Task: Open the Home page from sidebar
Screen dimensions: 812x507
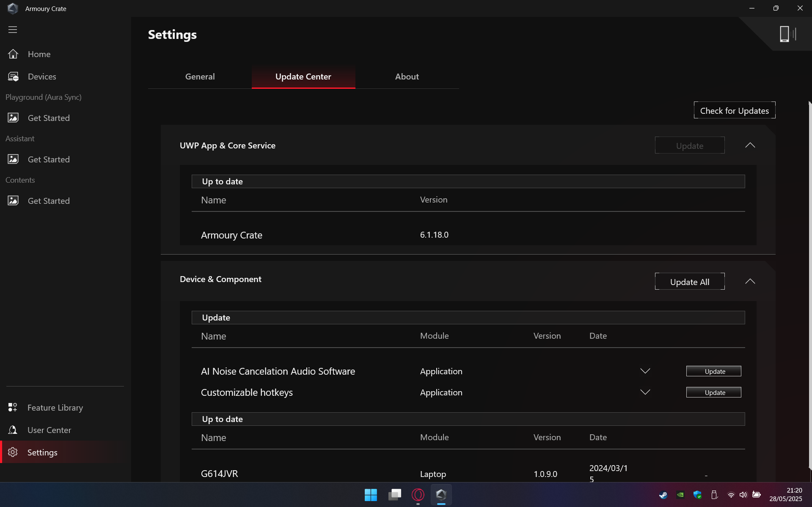Action: pyautogui.click(x=39, y=54)
